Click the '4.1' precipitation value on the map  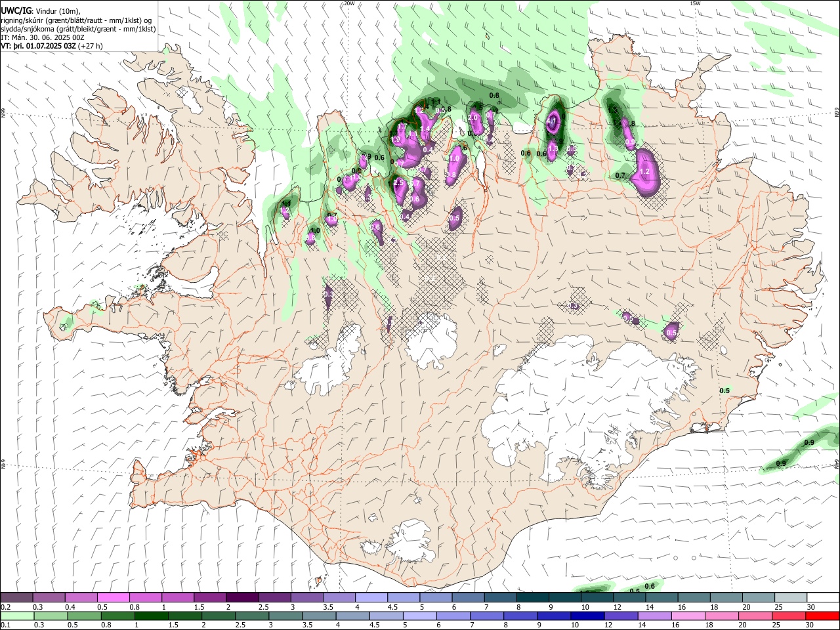(x=551, y=121)
